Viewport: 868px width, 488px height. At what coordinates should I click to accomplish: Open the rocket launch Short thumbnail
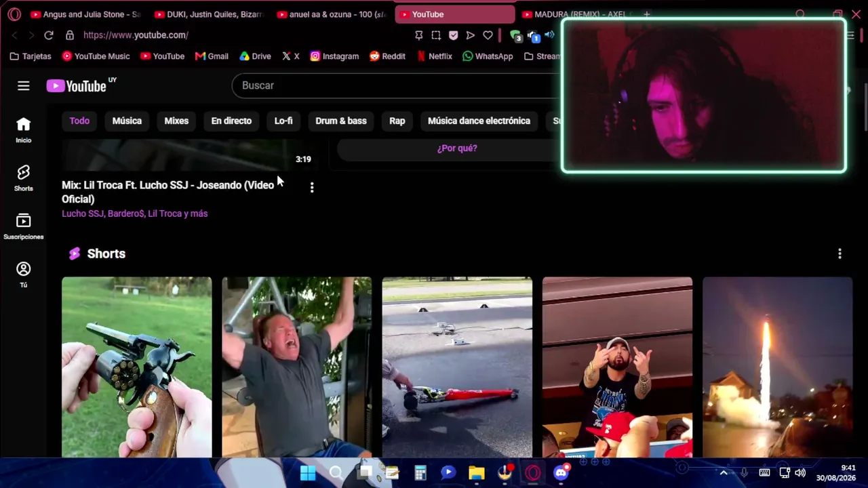click(x=777, y=367)
